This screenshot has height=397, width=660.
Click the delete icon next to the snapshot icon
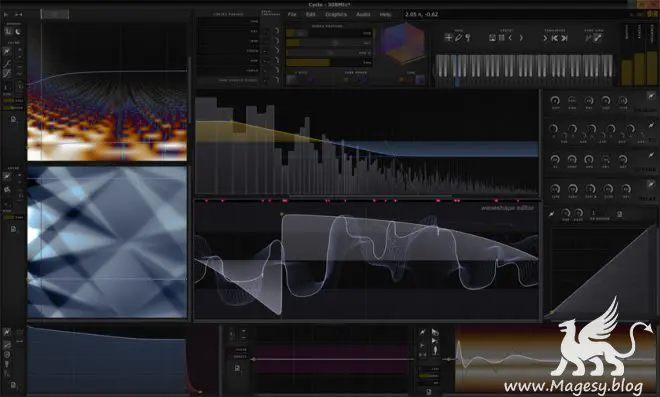(501, 38)
